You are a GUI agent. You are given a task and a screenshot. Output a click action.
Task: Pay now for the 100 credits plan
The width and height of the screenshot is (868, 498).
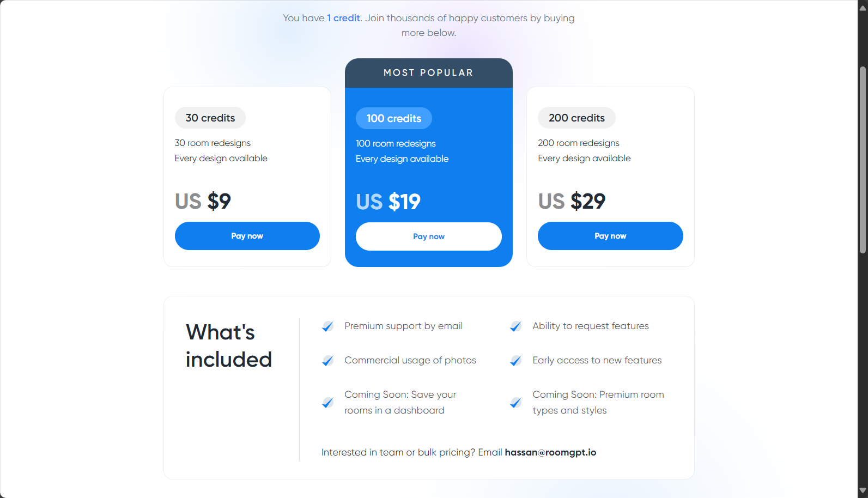[x=429, y=236]
